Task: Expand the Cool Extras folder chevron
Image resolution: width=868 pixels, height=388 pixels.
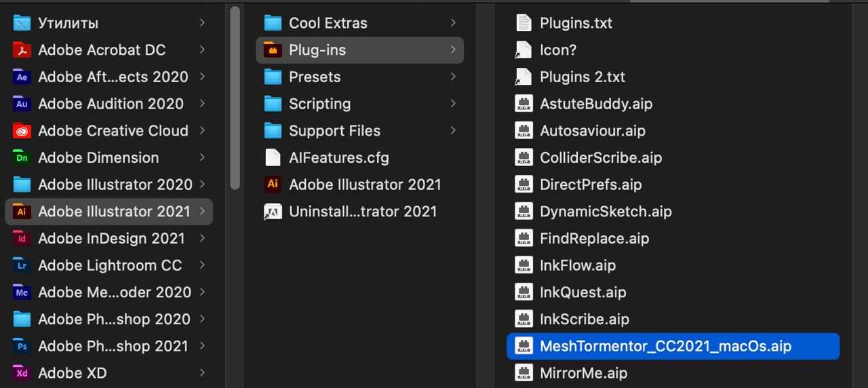Action: (x=452, y=23)
